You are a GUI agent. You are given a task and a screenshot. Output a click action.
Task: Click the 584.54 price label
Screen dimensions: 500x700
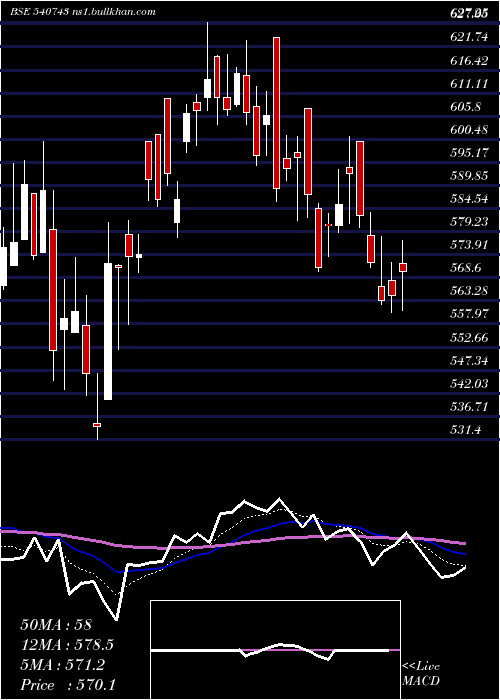point(469,199)
